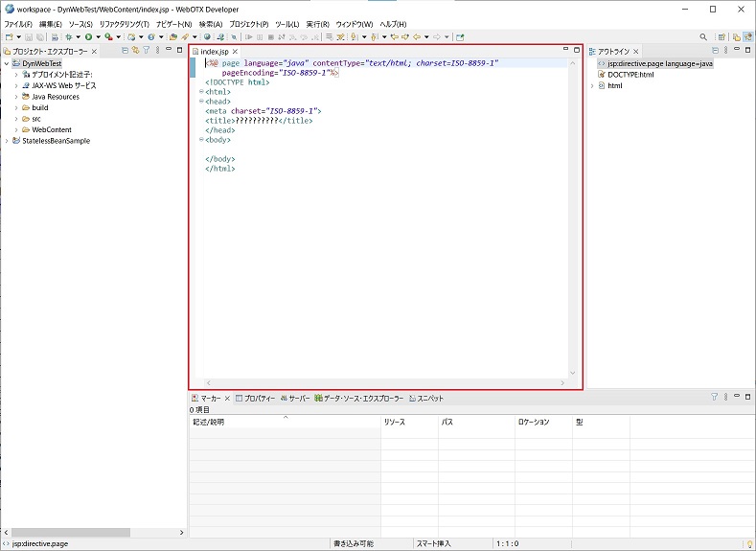Expand the html node in Outline
This screenshot has height=551, width=756.
592,85
